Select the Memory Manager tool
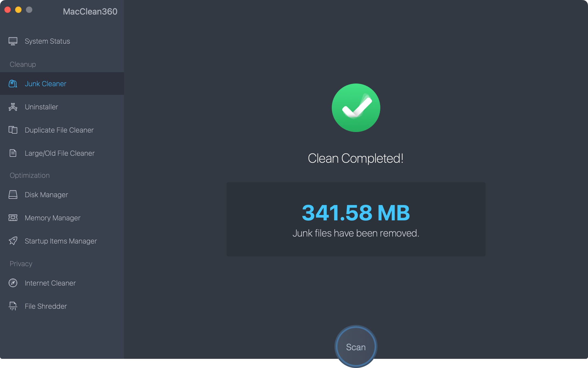The width and height of the screenshot is (588, 368). point(52,218)
